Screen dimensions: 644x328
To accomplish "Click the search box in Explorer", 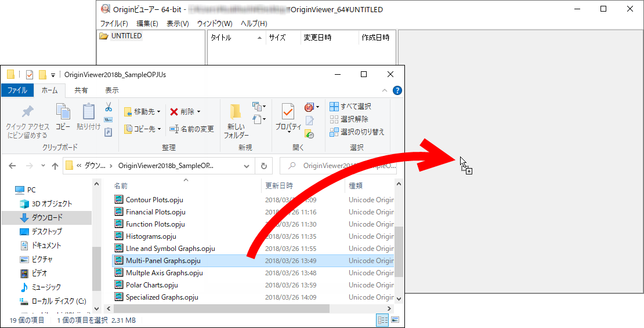I will (338, 166).
